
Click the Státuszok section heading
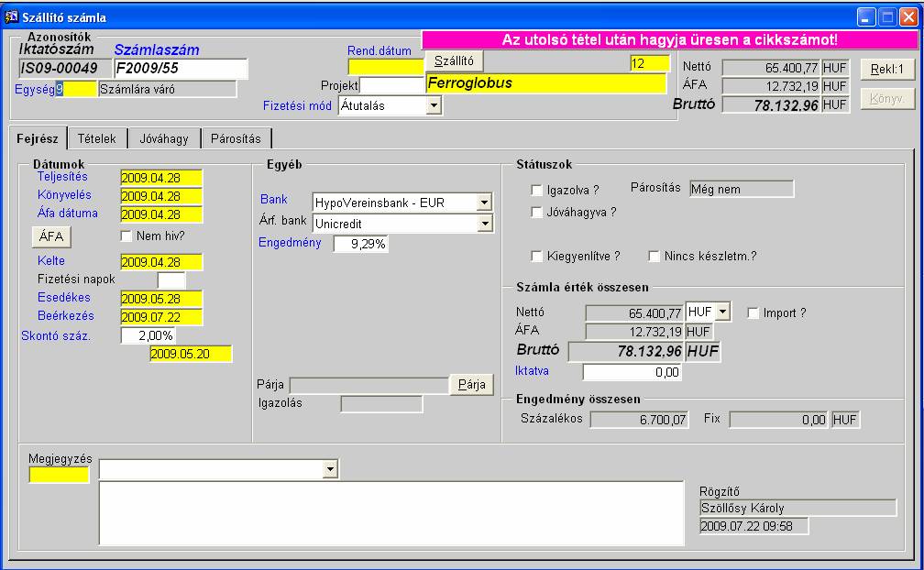544,165
